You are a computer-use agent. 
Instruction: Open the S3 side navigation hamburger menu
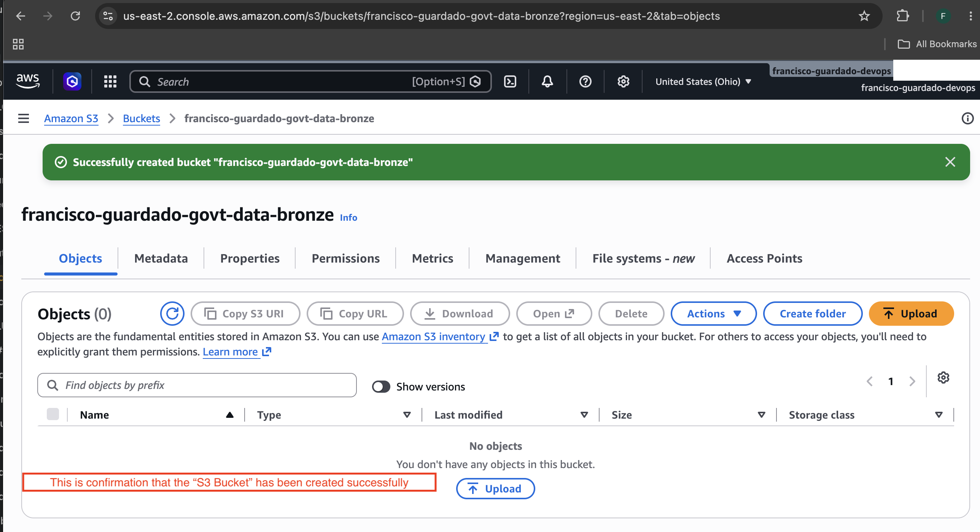click(24, 118)
